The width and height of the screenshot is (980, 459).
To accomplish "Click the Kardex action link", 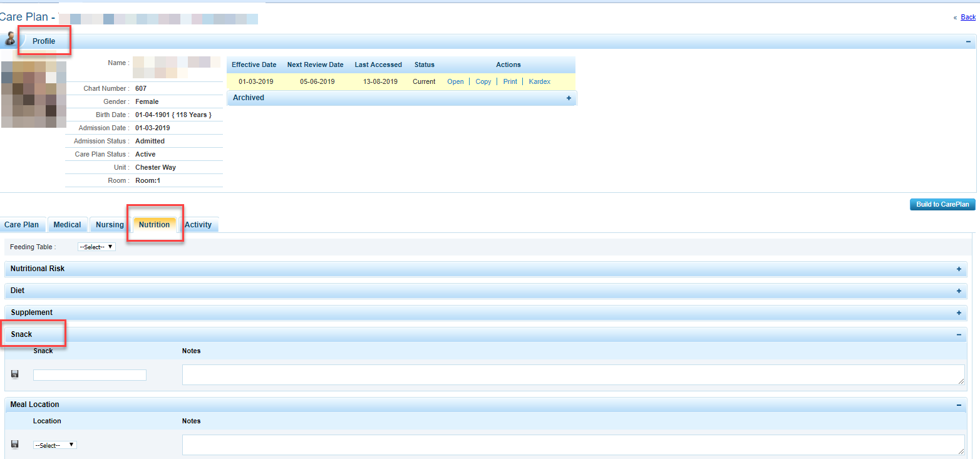I will [x=539, y=82].
